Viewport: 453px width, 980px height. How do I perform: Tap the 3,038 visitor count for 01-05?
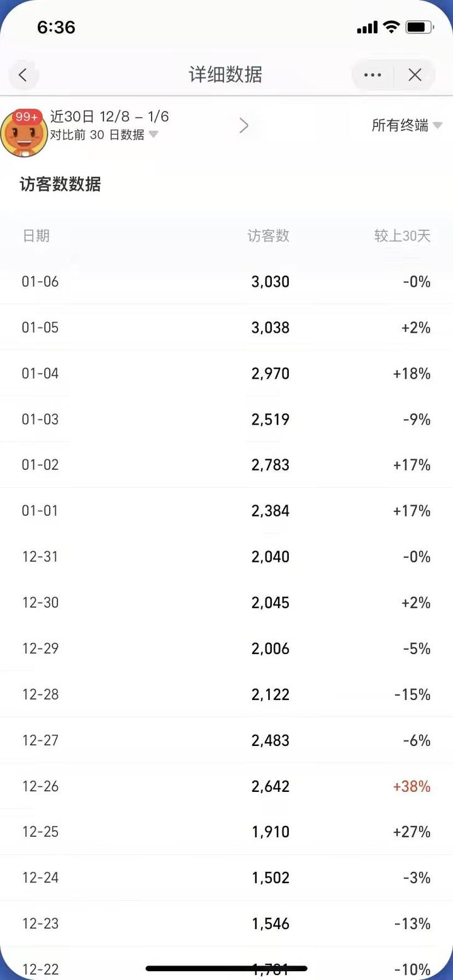click(271, 328)
